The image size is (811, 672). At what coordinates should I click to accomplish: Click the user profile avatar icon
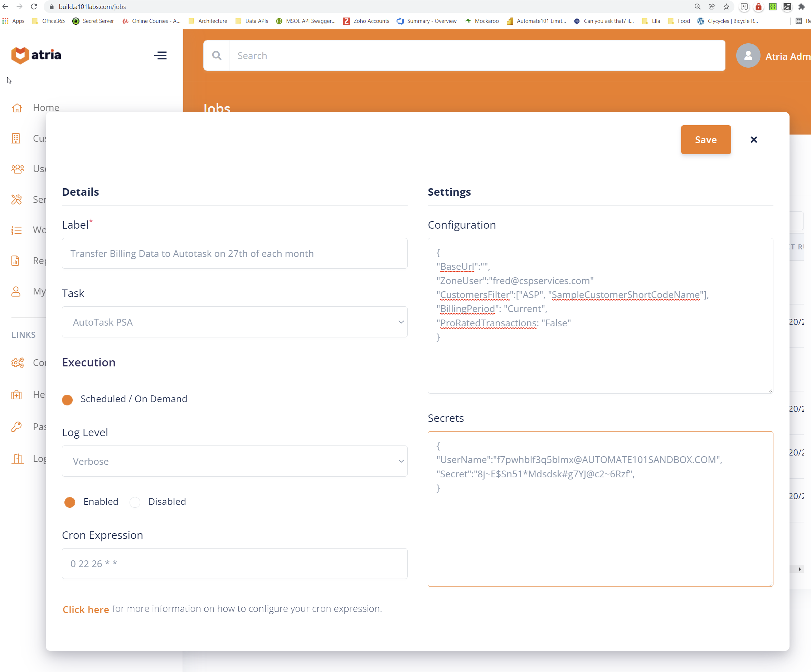[x=748, y=55]
